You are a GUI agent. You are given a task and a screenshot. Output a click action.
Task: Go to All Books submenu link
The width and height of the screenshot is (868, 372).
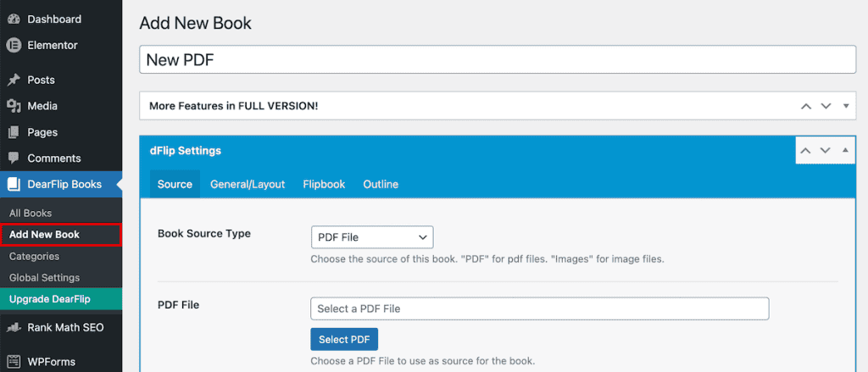click(31, 214)
